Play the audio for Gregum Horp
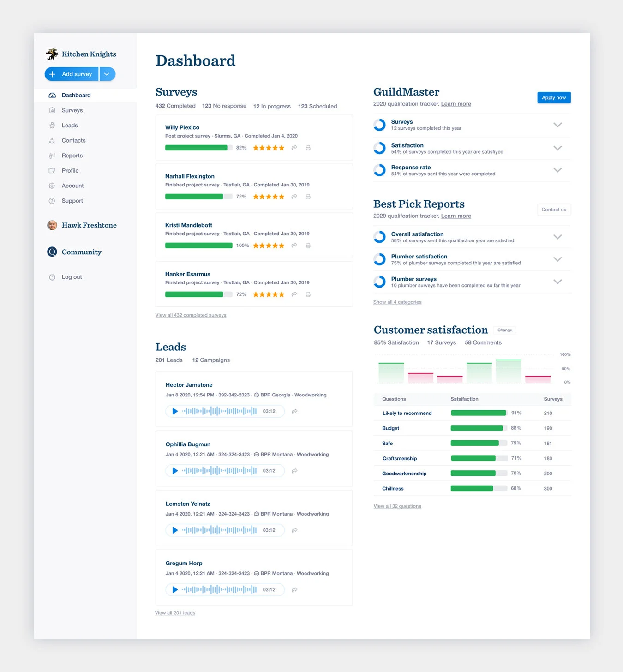 [x=175, y=589]
